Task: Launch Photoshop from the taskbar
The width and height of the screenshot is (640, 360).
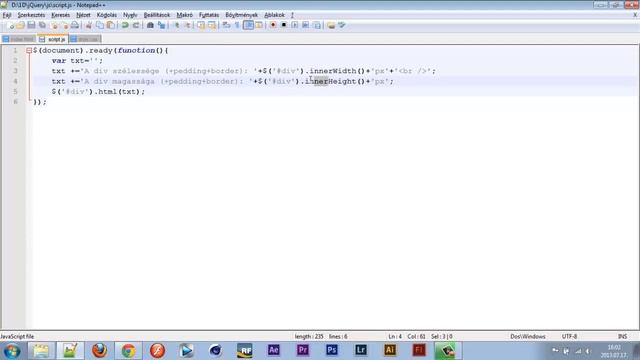Action: coord(331,350)
